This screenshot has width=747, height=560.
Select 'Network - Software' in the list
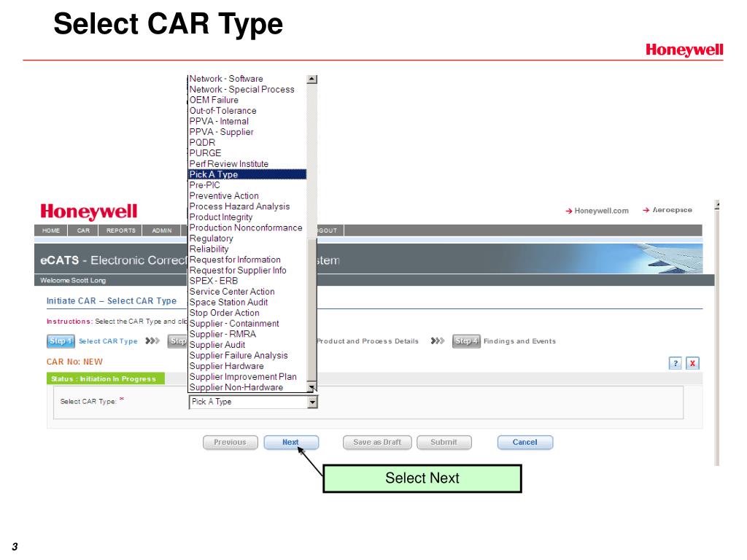point(247,79)
